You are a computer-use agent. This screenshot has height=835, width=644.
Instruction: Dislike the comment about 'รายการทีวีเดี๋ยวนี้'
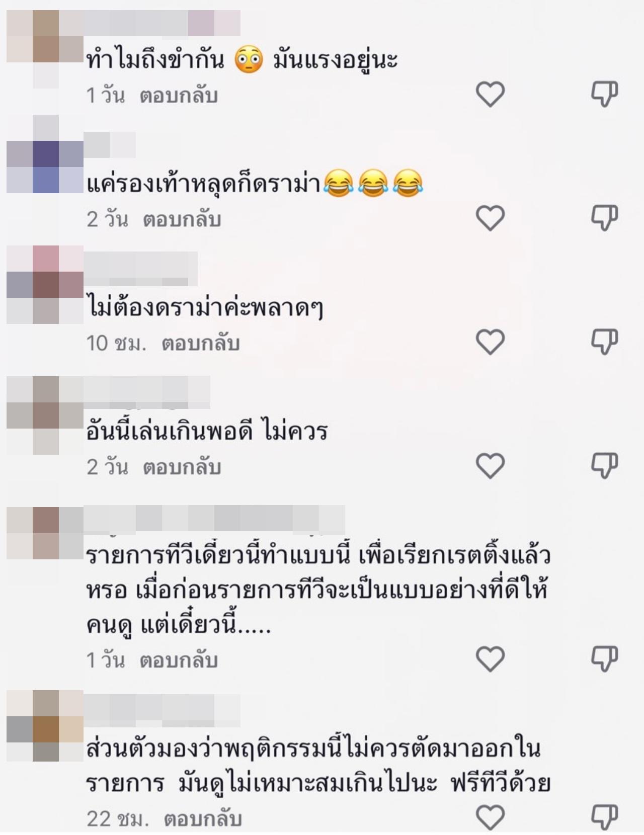pyautogui.click(x=604, y=659)
